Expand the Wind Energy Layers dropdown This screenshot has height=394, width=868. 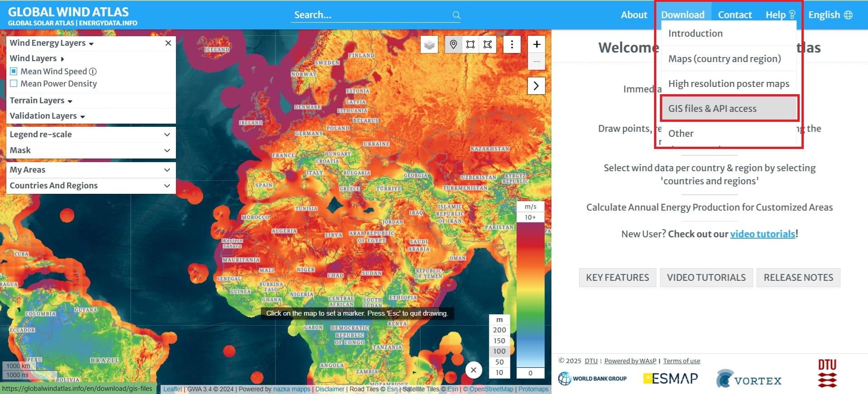(52, 43)
